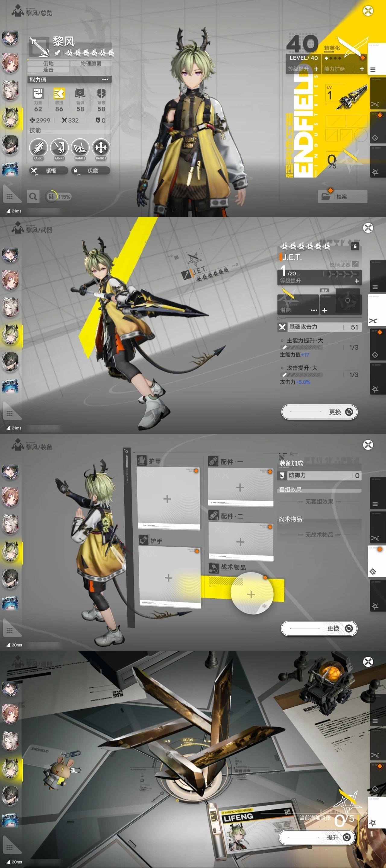
Task: Toggle the 顿悟 talent button
Action: (x=49, y=171)
